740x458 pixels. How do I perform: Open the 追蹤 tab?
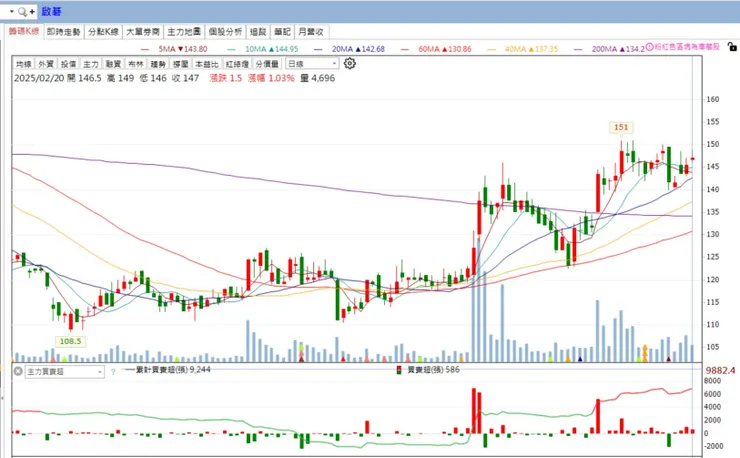pyautogui.click(x=258, y=32)
